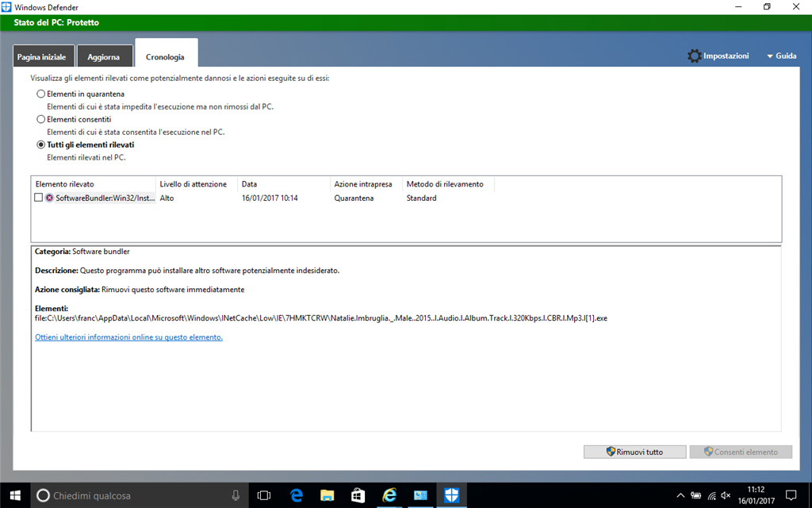Click the 'Azione consigliata' line
The image size is (812, 508).
point(140,290)
